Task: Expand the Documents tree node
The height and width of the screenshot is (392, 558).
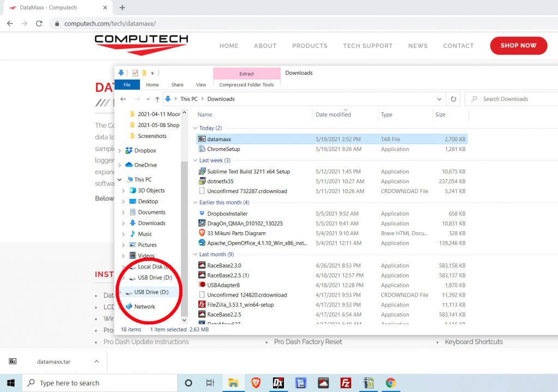Action: pyautogui.click(x=123, y=212)
